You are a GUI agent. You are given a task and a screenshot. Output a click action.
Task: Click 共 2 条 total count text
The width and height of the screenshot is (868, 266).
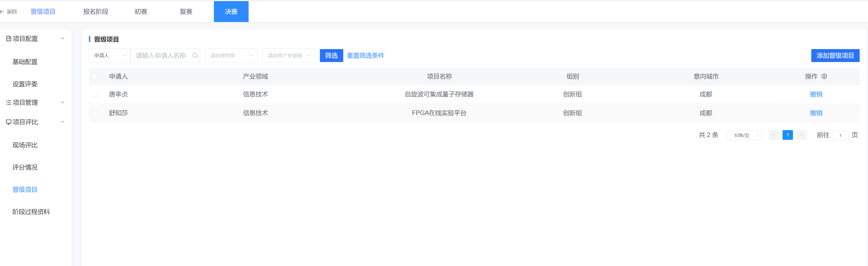click(709, 135)
